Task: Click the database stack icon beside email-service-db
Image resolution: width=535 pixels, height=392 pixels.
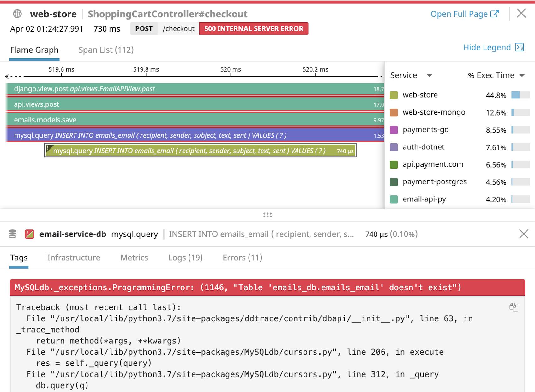Action: [x=13, y=234]
